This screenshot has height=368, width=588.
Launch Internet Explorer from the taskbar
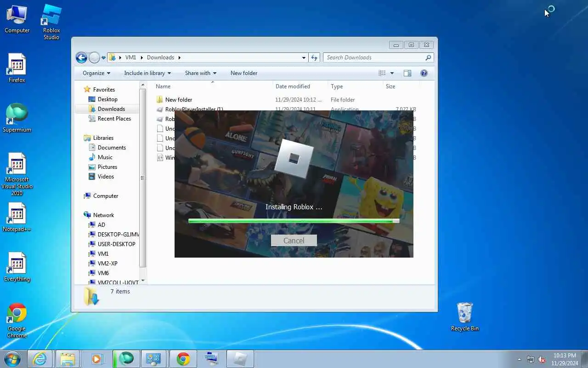pos(40,359)
